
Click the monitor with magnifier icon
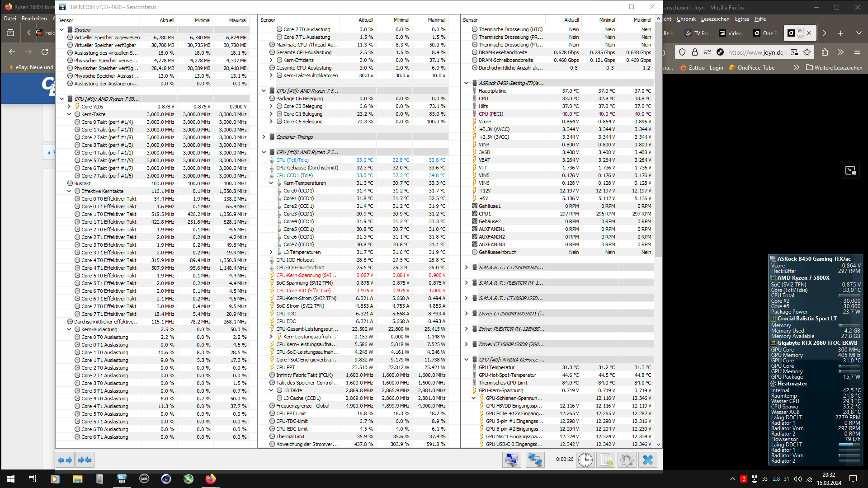click(511, 460)
